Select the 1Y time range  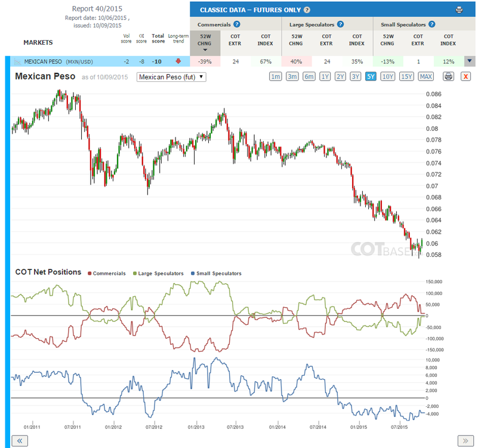[325, 76]
